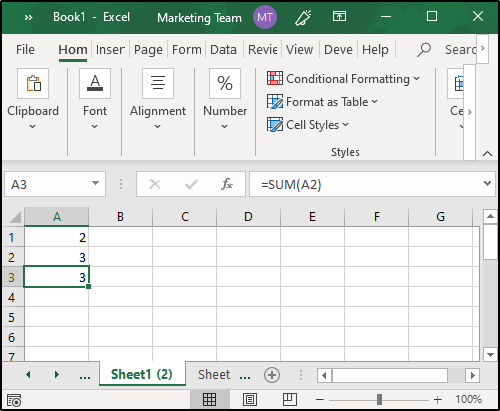Image resolution: width=500 pixels, height=411 pixels.
Task: Go to previous sheet tab arrow
Action: pyautogui.click(x=28, y=375)
